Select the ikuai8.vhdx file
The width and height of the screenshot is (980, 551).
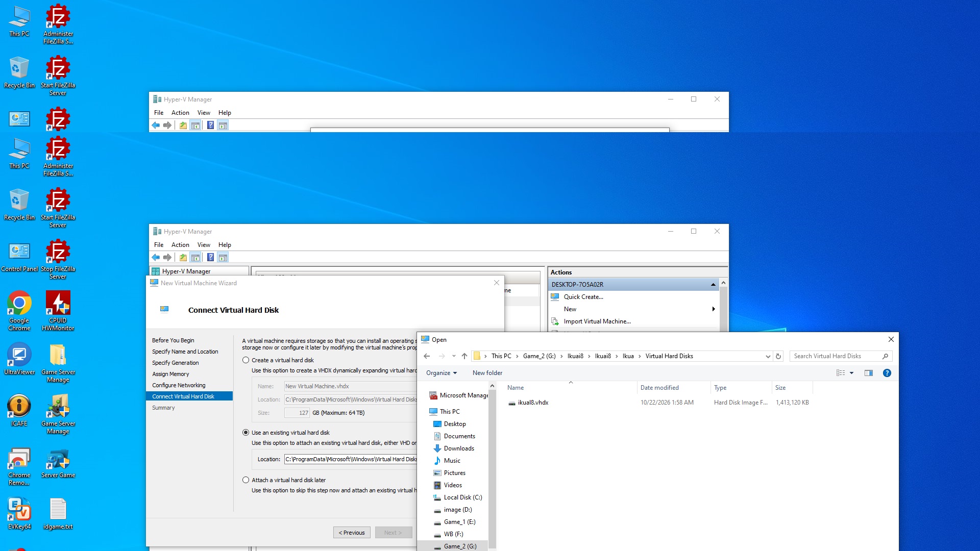coord(533,403)
